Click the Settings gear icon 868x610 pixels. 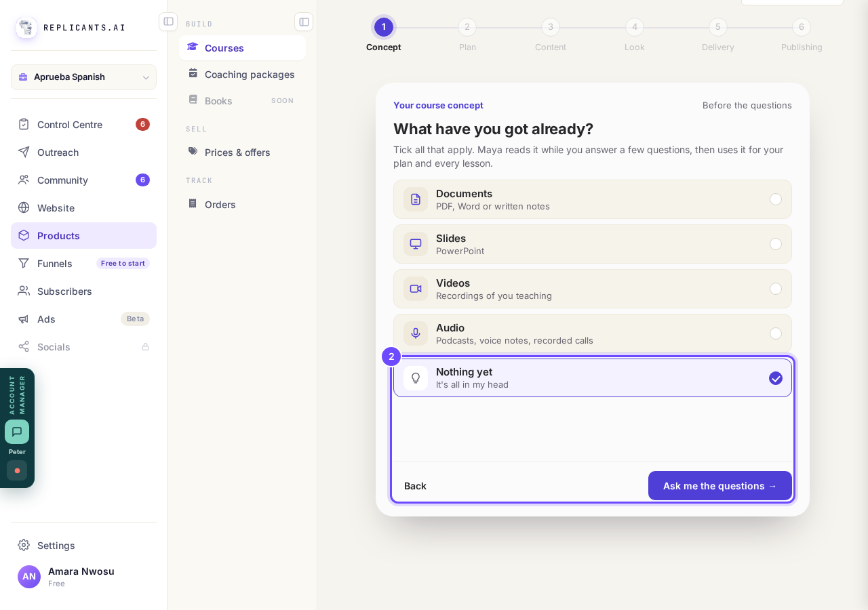(24, 545)
